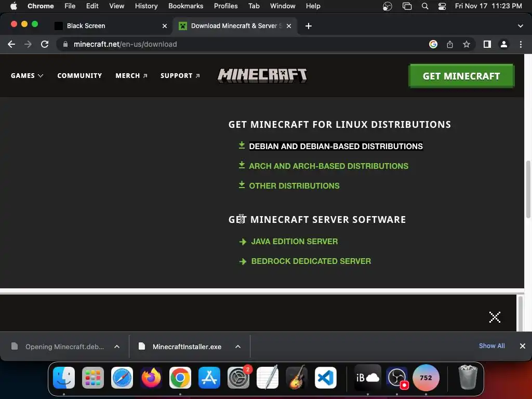Open a new tab with plus button
Screen dimensions: 532x399
pyautogui.click(x=309, y=26)
